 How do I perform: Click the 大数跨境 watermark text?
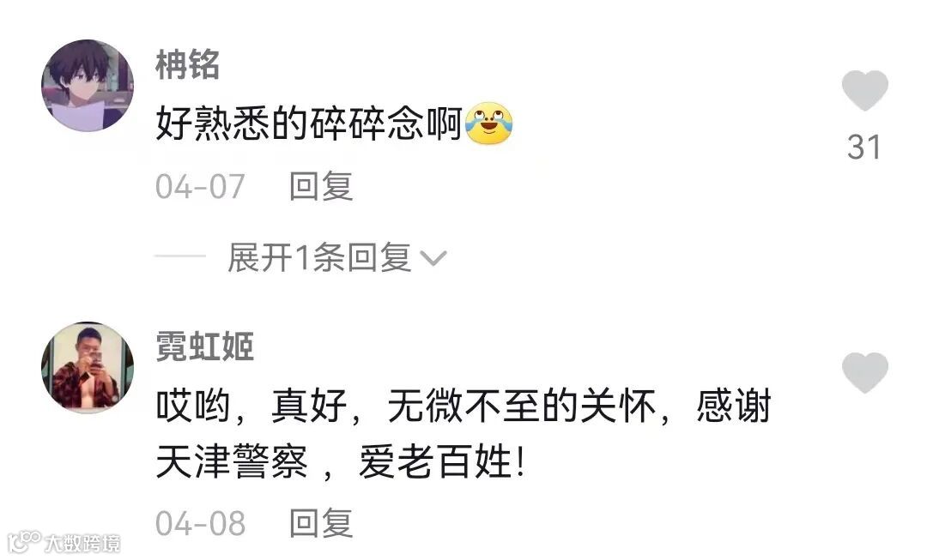pos(82,543)
